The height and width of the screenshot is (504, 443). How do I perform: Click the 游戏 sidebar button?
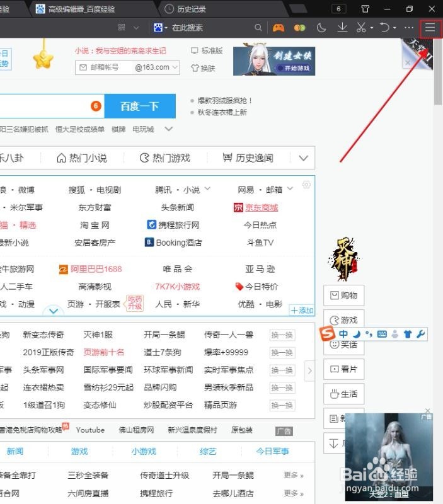(343, 318)
